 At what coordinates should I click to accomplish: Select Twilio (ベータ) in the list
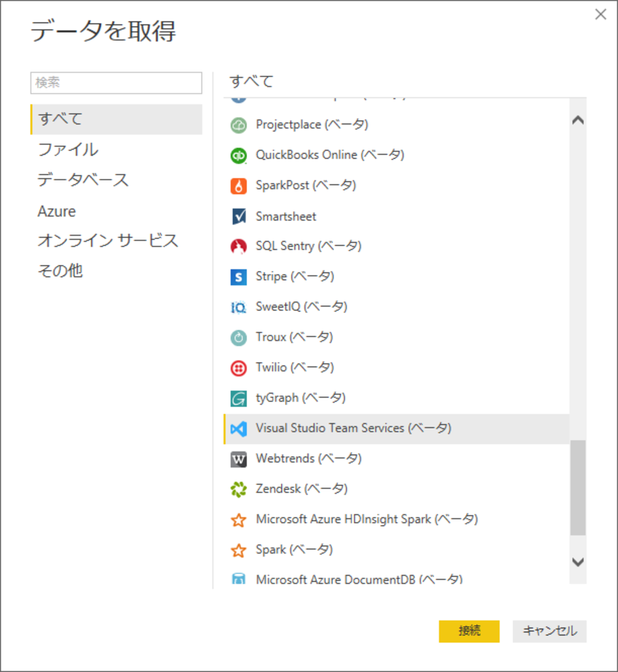[396, 368]
